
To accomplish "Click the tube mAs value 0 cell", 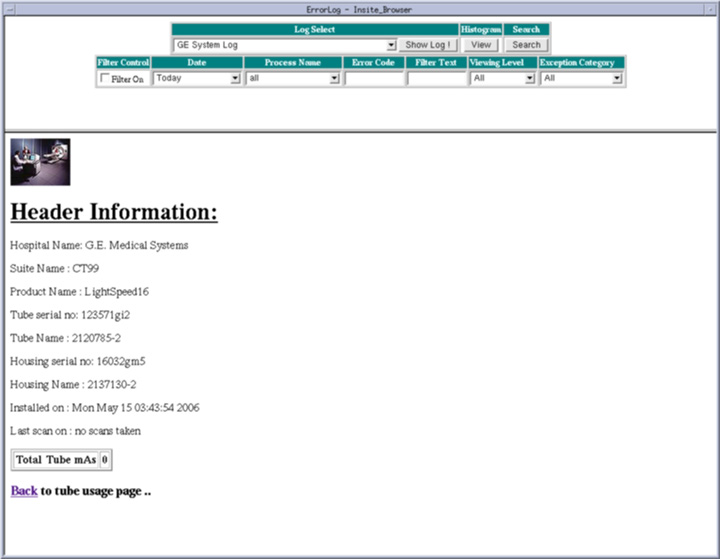I will click(105, 460).
